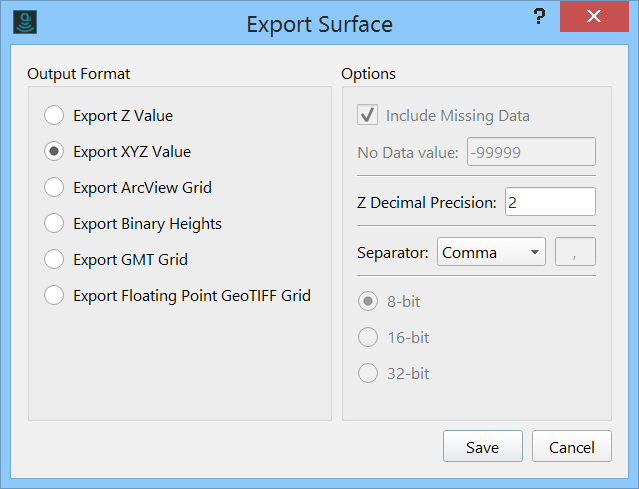Viewport: 639px width, 489px height.
Task: Choose Export ArcView Grid format
Action: pos(54,188)
